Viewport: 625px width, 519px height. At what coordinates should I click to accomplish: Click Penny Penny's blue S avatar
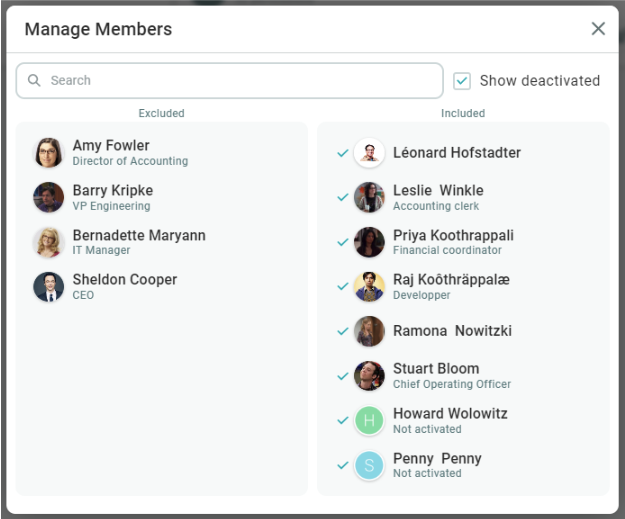tap(369, 465)
